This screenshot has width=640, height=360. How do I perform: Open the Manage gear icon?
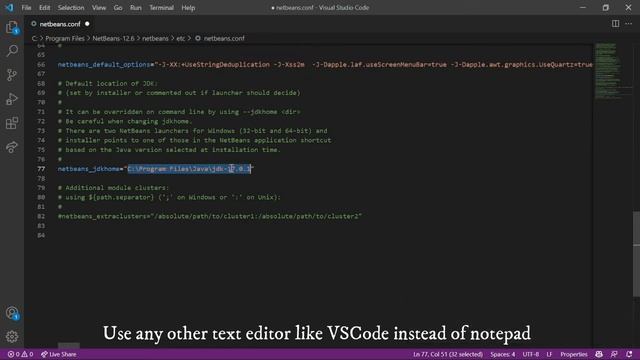click(12, 336)
